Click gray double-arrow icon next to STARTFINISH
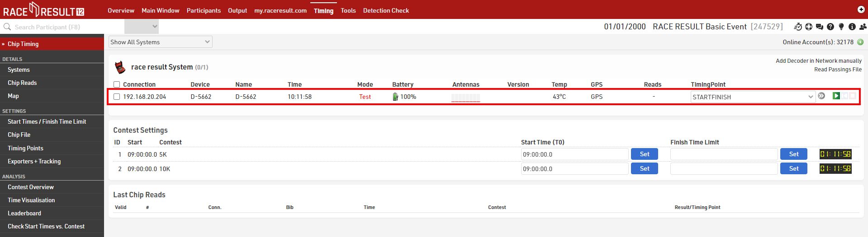The height and width of the screenshot is (237, 868). [822, 96]
